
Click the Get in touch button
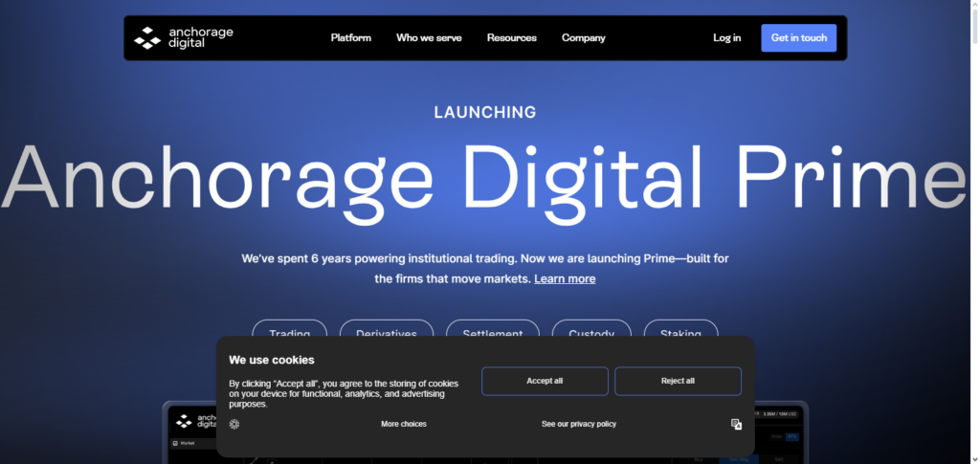(799, 37)
